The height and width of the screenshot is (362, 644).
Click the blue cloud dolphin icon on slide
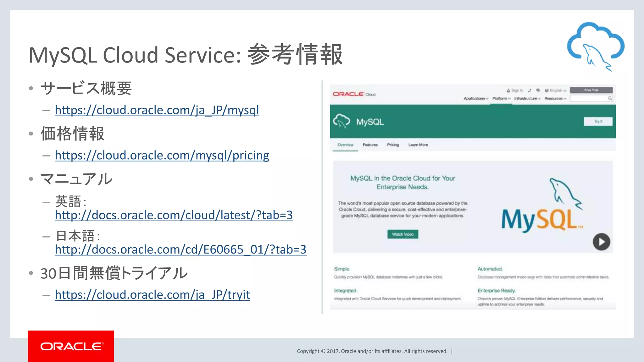[596, 47]
